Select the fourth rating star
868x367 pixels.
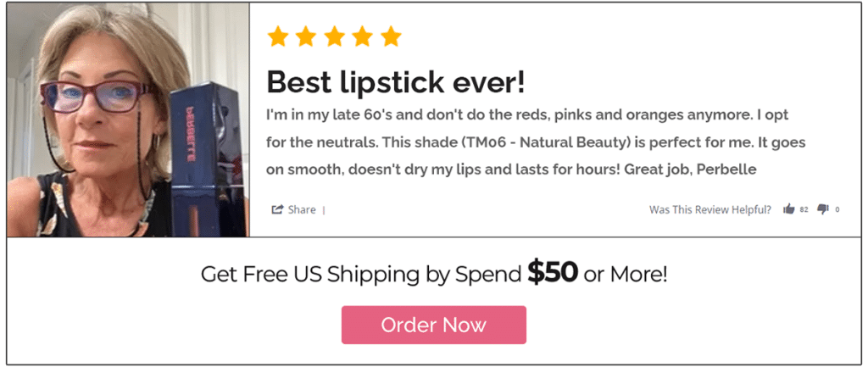tap(362, 36)
